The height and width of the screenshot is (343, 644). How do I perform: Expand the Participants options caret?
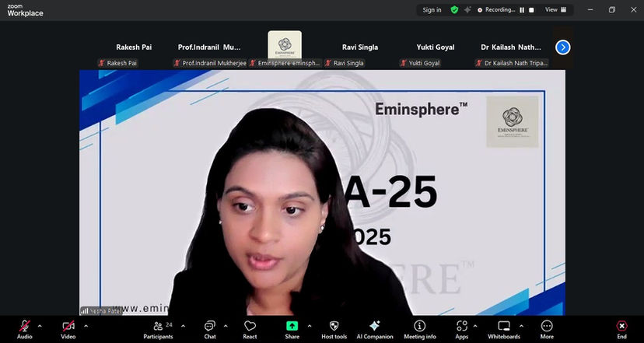click(x=183, y=326)
